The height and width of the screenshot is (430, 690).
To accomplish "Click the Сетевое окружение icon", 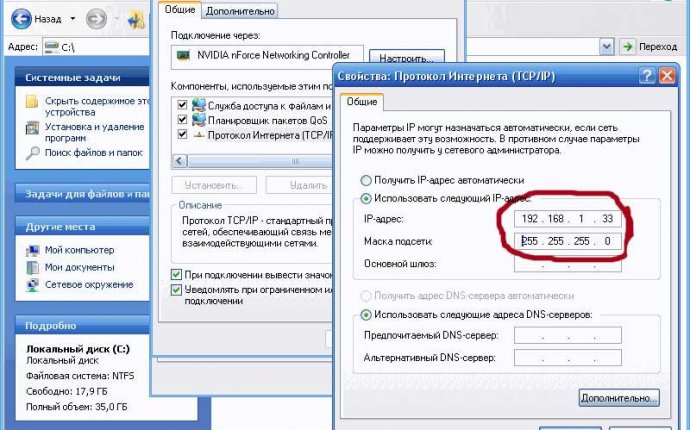I will point(33,285).
